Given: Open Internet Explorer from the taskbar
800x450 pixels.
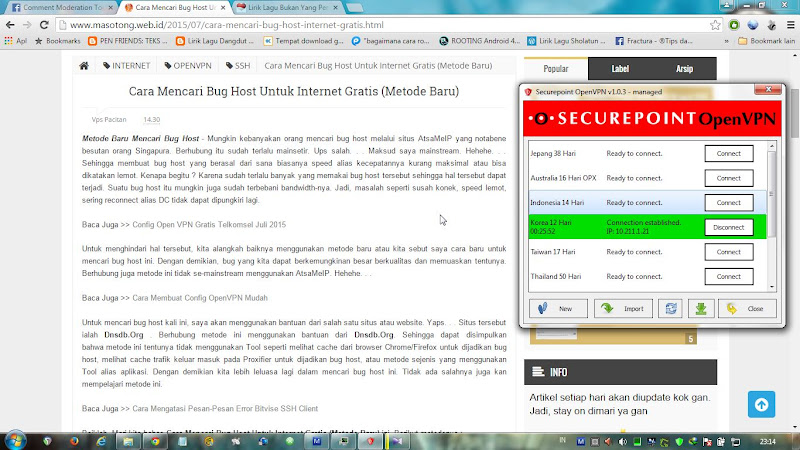Looking at the screenshot, I should point(101,441).
